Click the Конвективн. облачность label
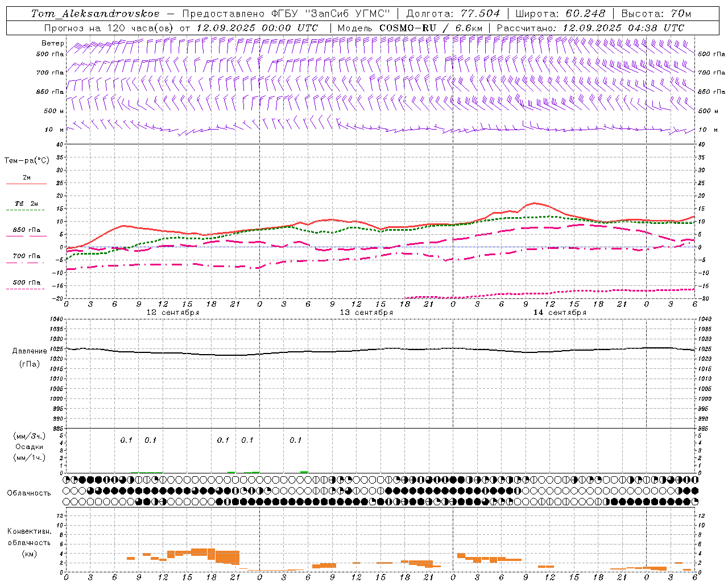 tap(29, 537)
